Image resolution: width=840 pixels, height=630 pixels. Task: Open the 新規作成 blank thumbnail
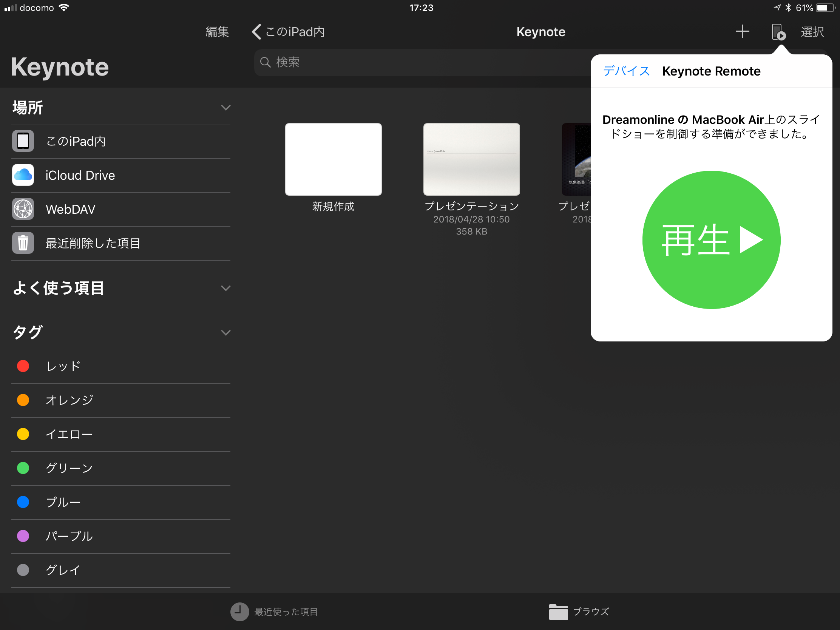[334, 159]
